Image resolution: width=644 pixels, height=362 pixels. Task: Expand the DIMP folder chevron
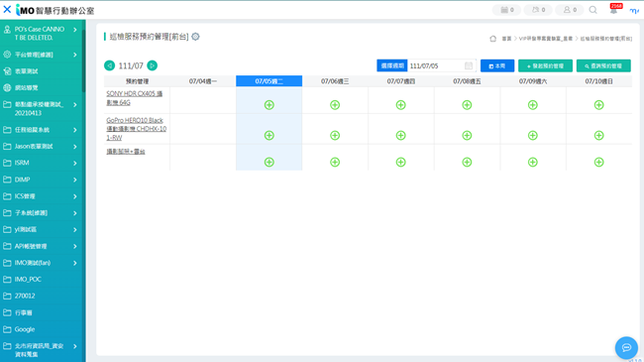pyautogui.click(x=75, y=180)
